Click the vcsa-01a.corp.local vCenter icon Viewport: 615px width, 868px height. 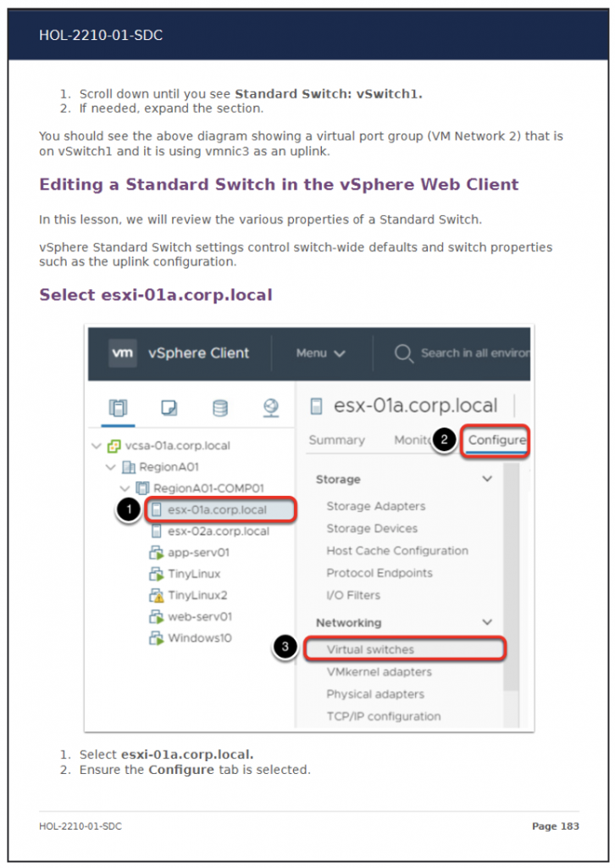coord(114,446)
